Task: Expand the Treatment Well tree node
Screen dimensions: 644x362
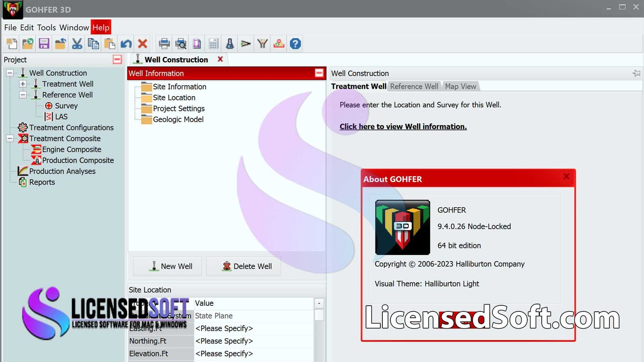Action: click(23, 84)
